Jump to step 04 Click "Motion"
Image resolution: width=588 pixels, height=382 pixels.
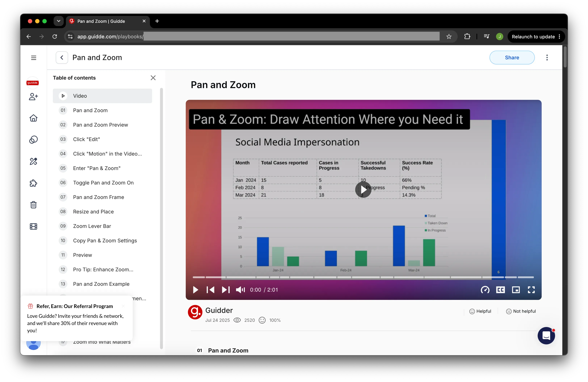click(x=102, y=154)
